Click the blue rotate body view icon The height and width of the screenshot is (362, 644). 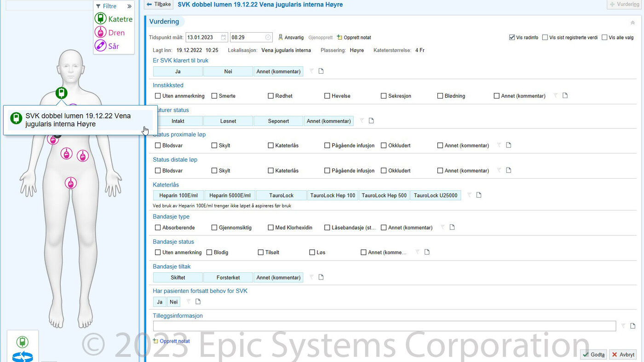(x=22, y=357)
